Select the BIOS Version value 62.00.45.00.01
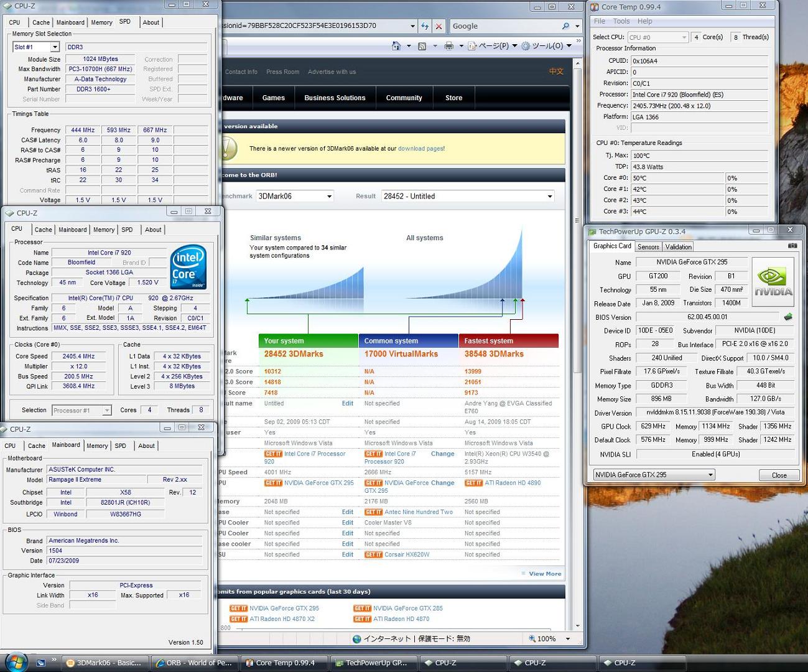 point(708,317)
